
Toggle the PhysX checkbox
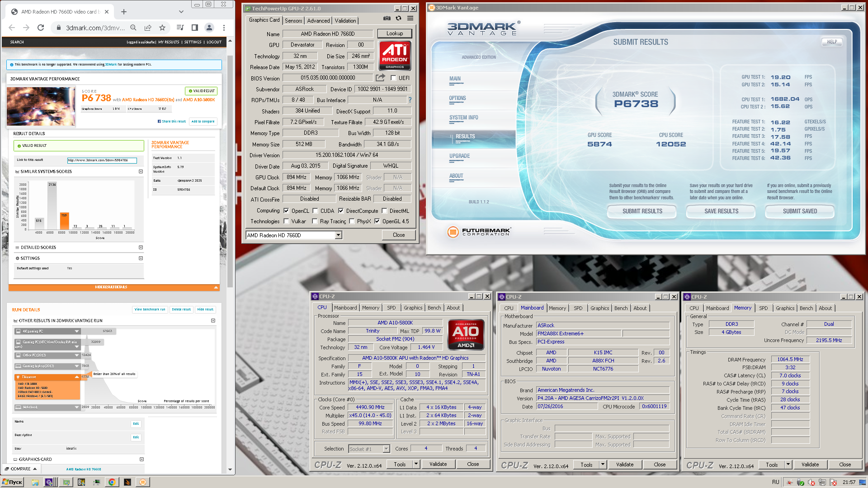click(x=352, y=221)
